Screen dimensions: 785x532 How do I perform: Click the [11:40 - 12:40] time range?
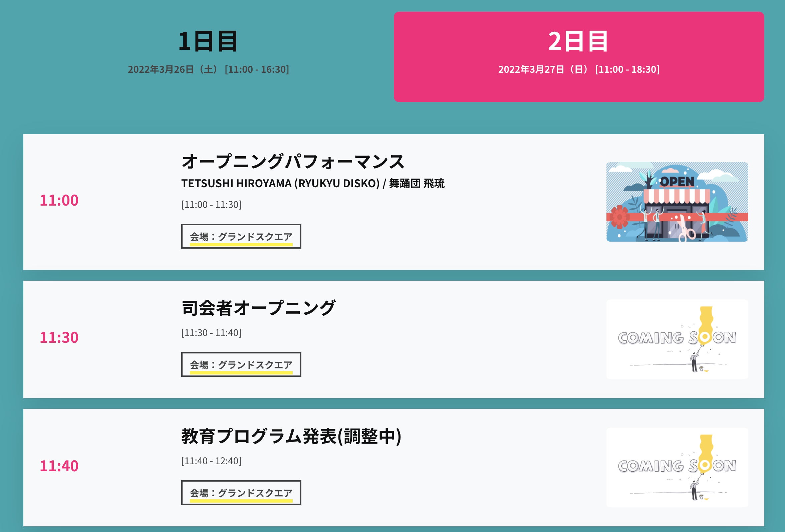pyautogui.click(x=211, y=461)
